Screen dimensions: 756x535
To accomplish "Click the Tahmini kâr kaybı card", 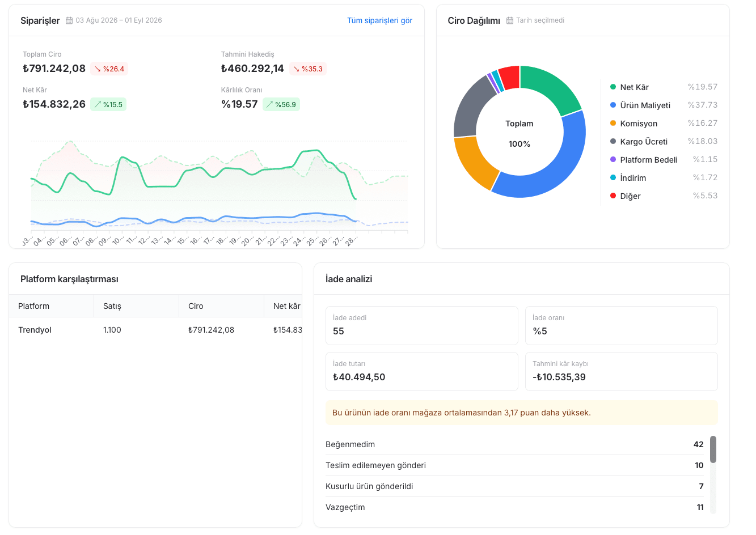I will tap(622, 371).
